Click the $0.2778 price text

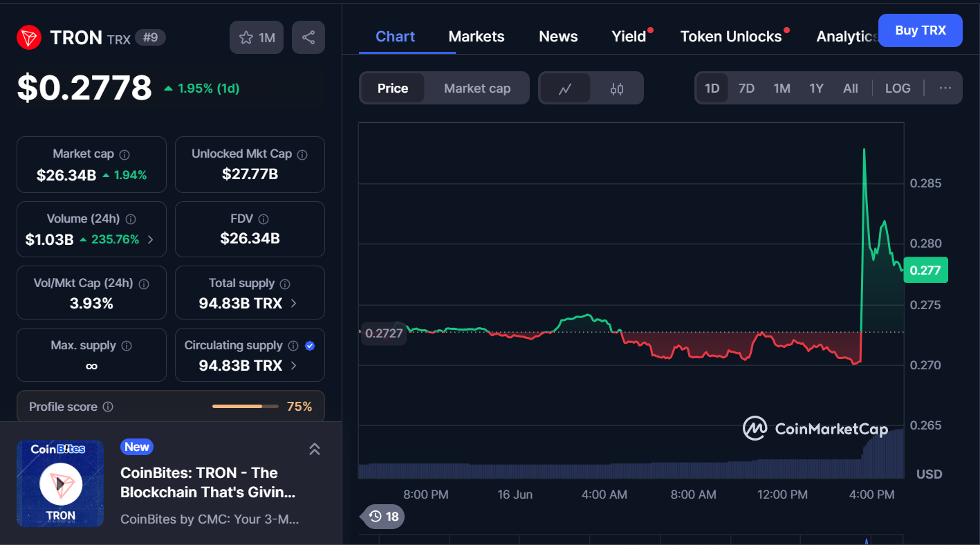coord(84,88)
